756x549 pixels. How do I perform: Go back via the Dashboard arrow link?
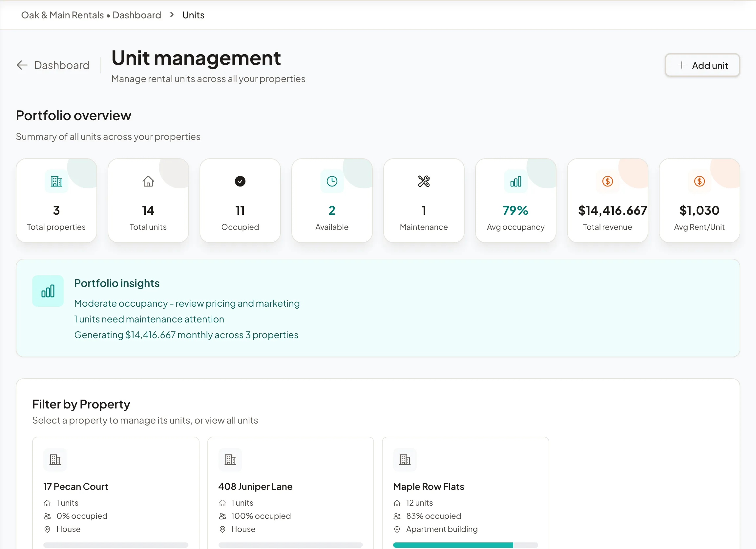(x=53, y=65)
